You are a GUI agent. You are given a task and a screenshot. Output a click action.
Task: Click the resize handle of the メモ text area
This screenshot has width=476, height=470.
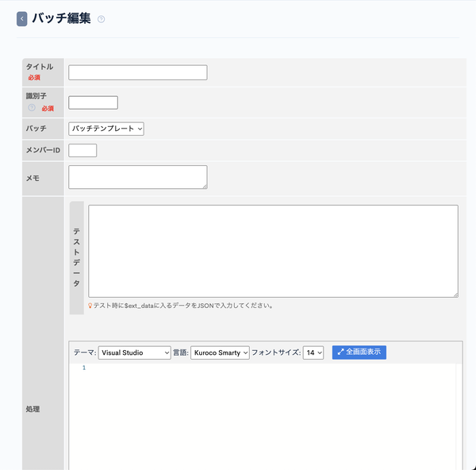[x=205, y=187]
